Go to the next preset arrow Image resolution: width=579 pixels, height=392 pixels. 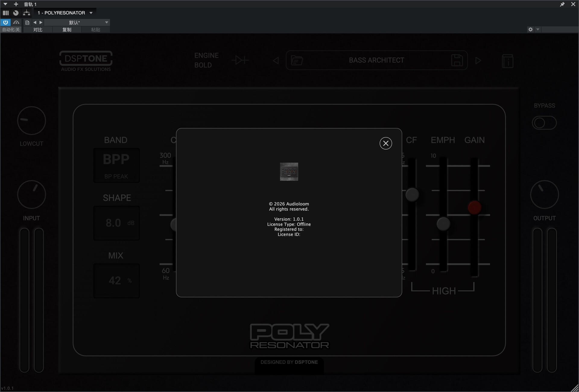[41, 22]
